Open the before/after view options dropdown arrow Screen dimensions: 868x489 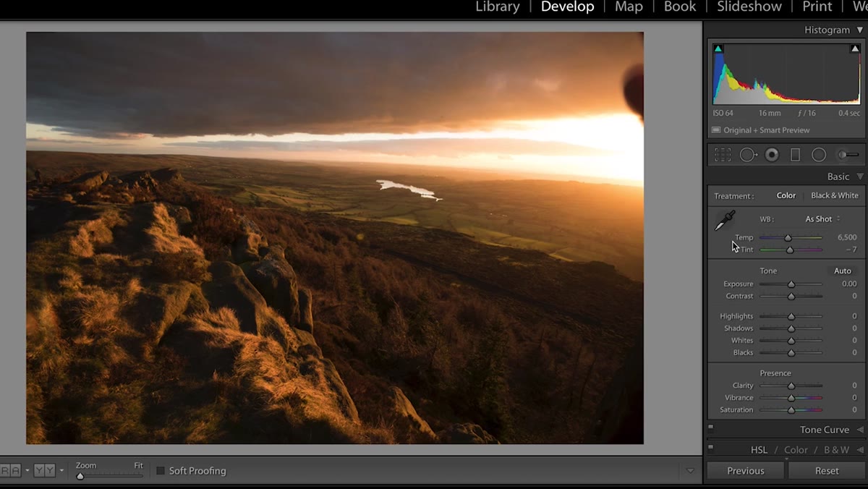pos(61,471)
